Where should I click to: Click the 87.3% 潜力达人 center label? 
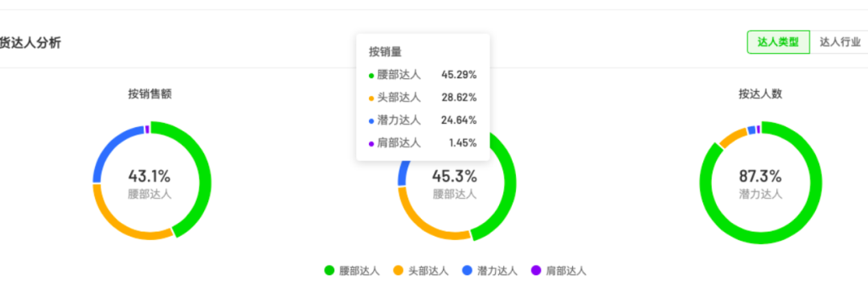click(x=760, y=184)
